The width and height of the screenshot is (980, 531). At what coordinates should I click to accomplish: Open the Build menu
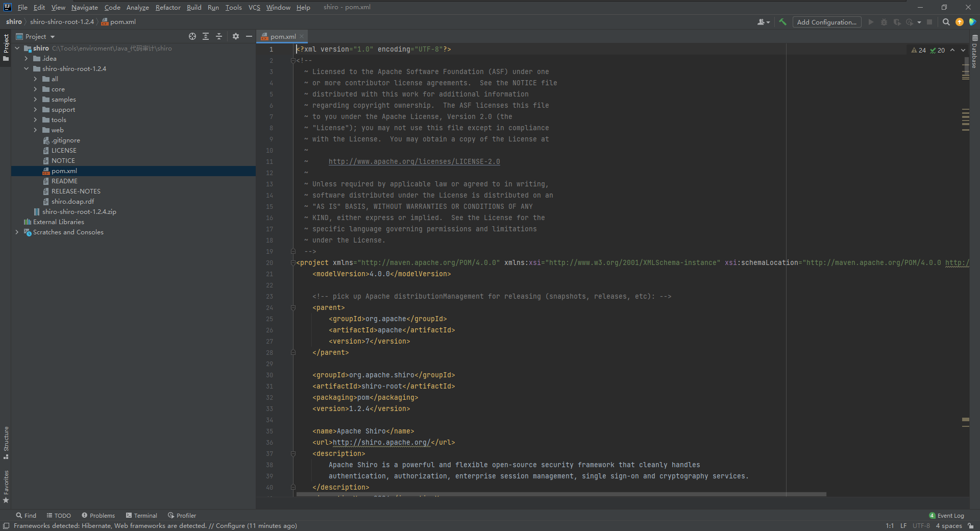click(194, 7)
